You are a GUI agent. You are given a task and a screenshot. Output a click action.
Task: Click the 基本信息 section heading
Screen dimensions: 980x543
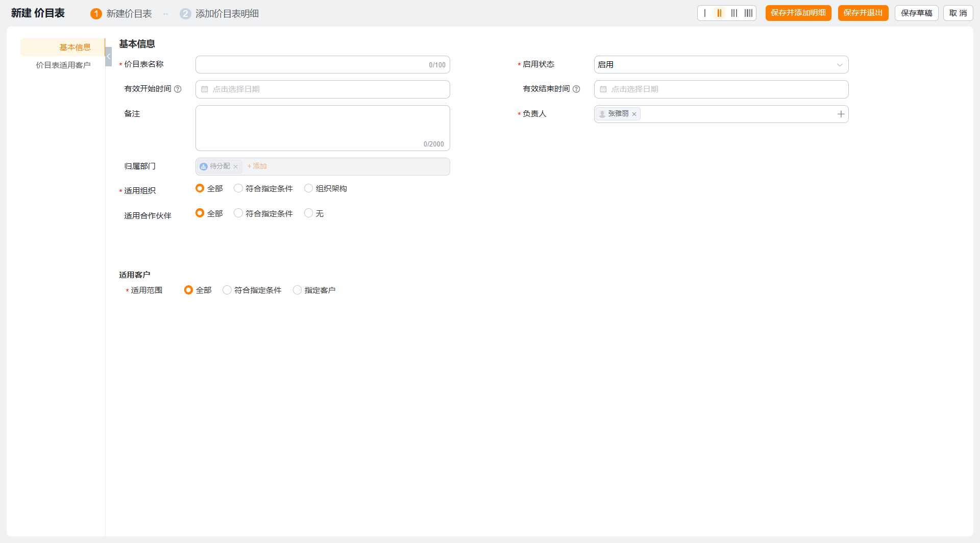[x=137, y=44]
